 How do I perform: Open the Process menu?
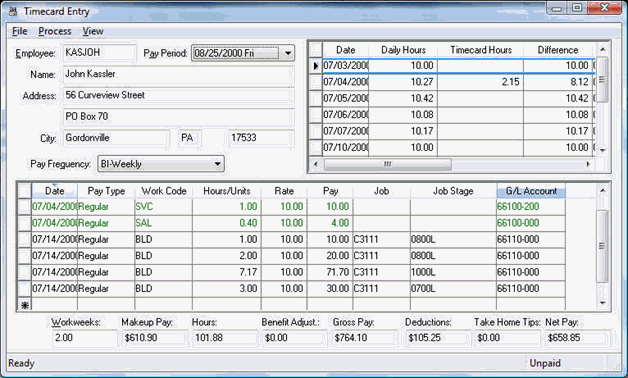pyautogui.click(x=55, y=31)
